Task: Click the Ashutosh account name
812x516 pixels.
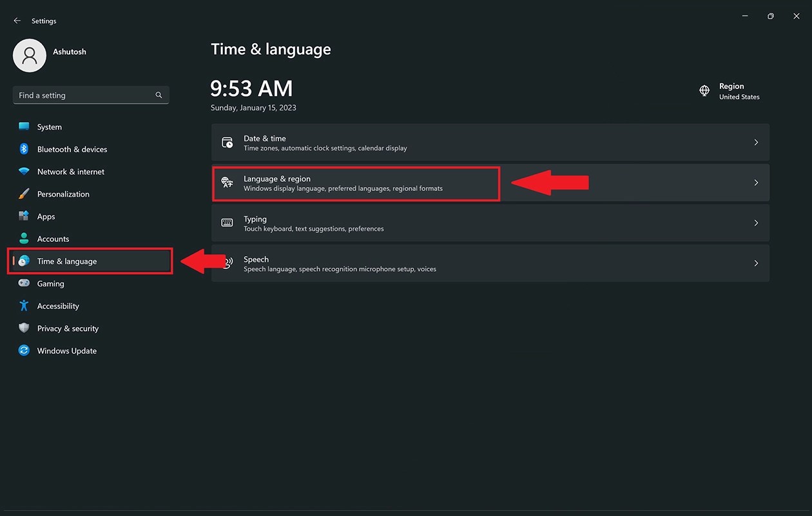Action: pyautogui.click(x=70, y=52)
